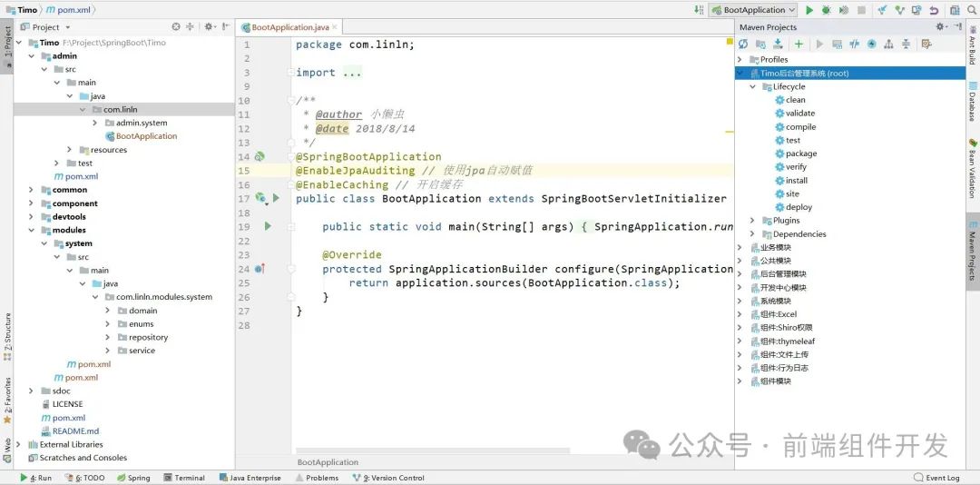Toggle the Database side tab

click(973, 101)
